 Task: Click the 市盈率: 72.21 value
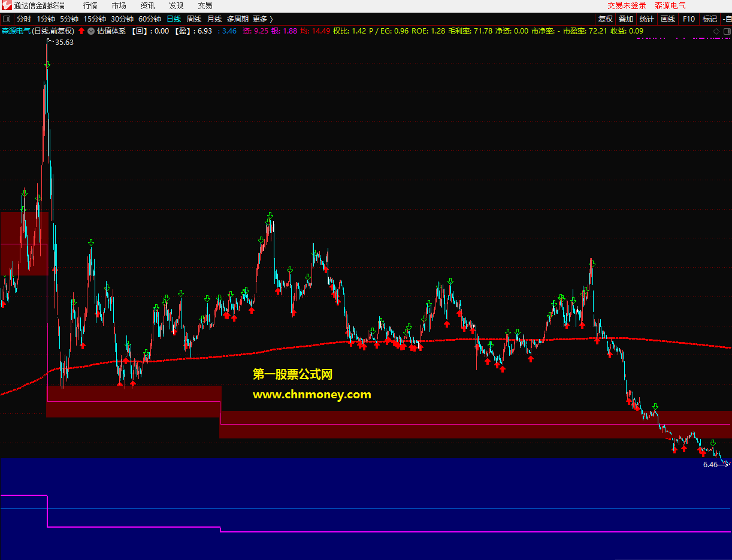[x=585, y=31]
